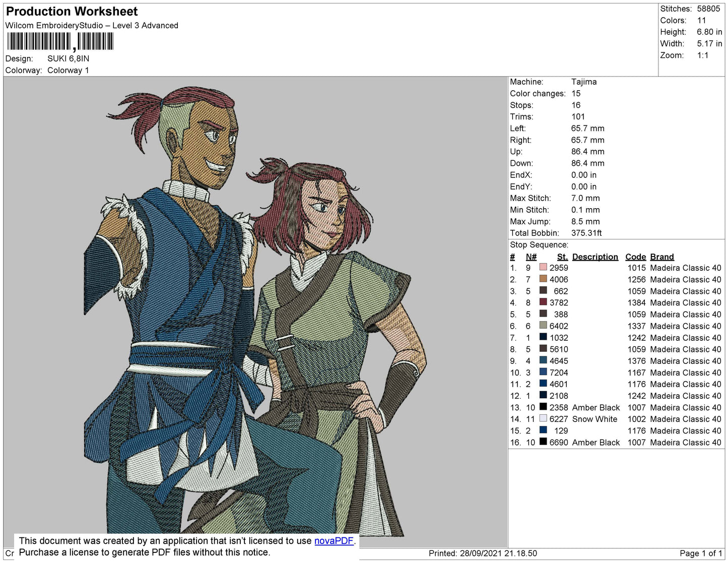Viewport: 728px width, 563px height.
Task: Pick the color swatch beside stitch count 4601
Action: click(x=543, y=384)
